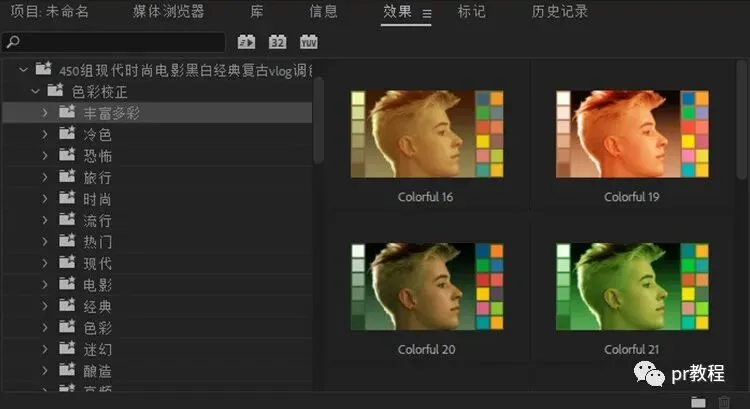Screen dimensions: 750x409
Task: Expand the 现代 folder chevron
Action: coord(44,263)
